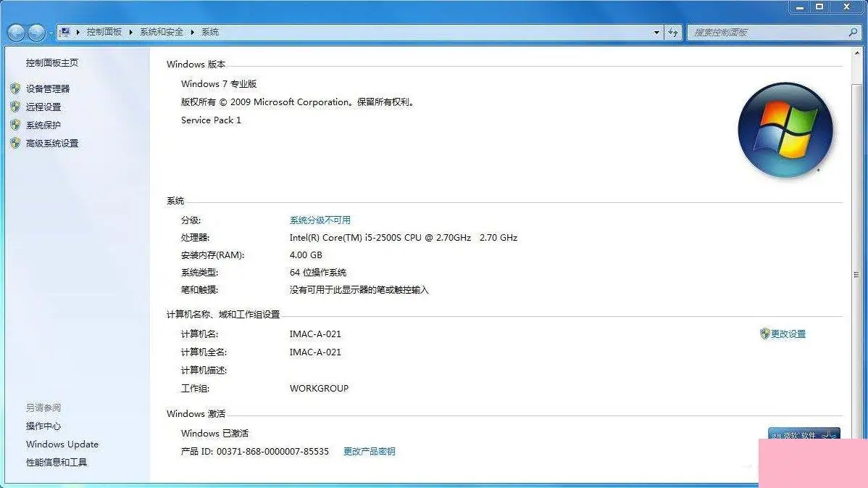
Task: Click the Windows logo graphic
Action: point(785,129)
